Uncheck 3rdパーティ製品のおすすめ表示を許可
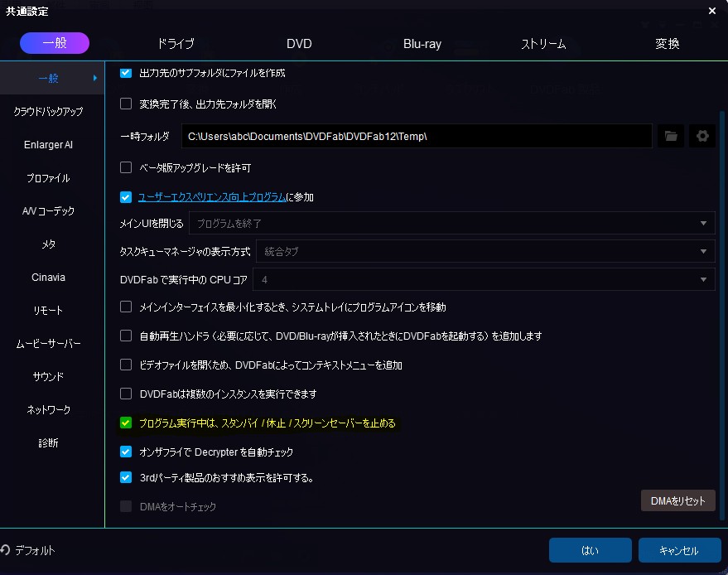This screenshot has width=728, height=575. 126,477
